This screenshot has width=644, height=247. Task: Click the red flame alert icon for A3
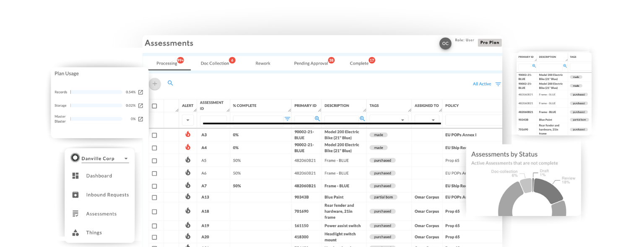pyautogui.click(x=188, y=134)
